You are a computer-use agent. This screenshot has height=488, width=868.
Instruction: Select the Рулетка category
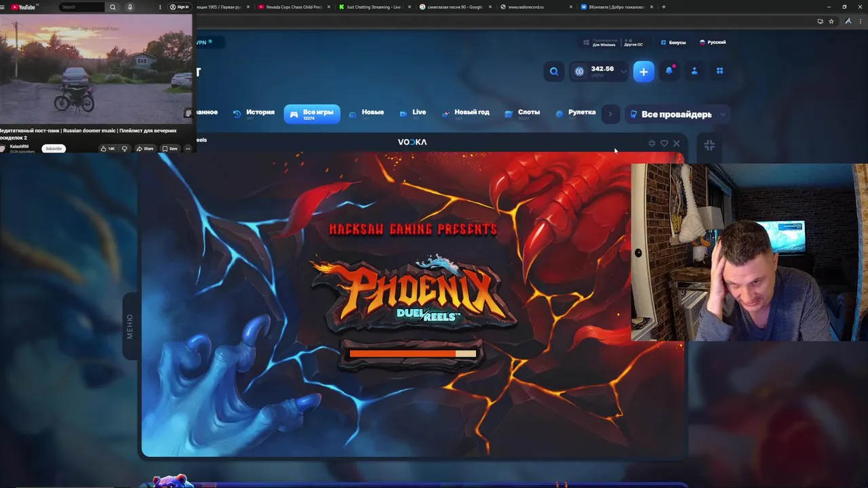[576, 113]
